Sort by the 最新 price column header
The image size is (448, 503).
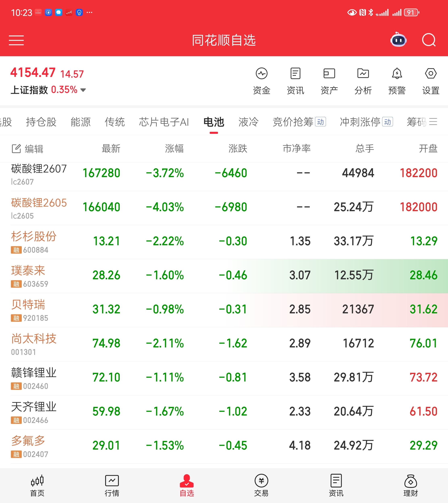click(x=111, y=149)
